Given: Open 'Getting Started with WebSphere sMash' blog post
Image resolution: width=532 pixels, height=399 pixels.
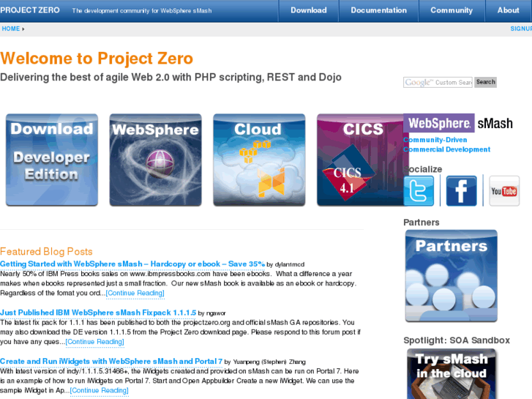Looking at the screenshot, I should (132, 264).
